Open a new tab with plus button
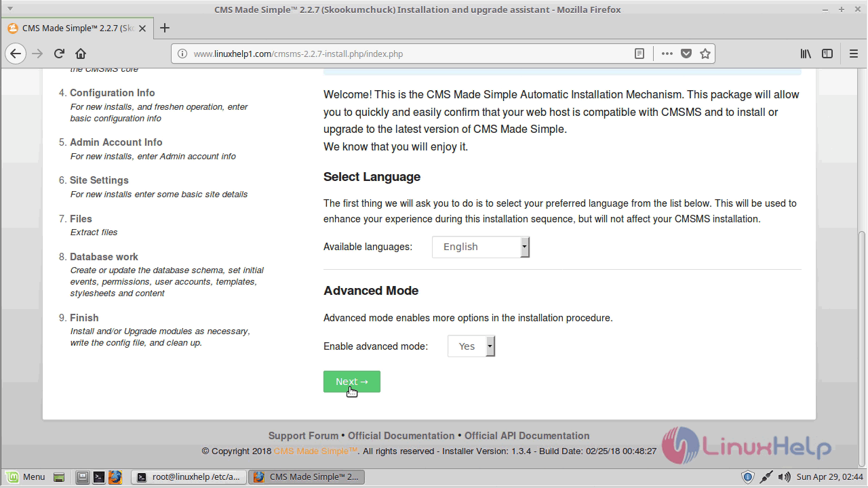Image resolution: width=868 pixels, height=488 pixels. (165, 28)
